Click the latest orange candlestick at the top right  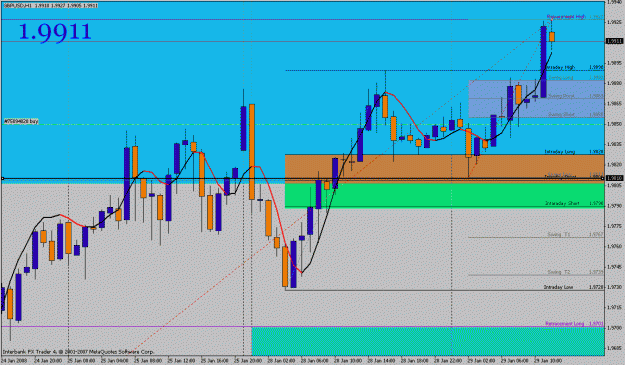pyautogui.click(x=552, y=36)
